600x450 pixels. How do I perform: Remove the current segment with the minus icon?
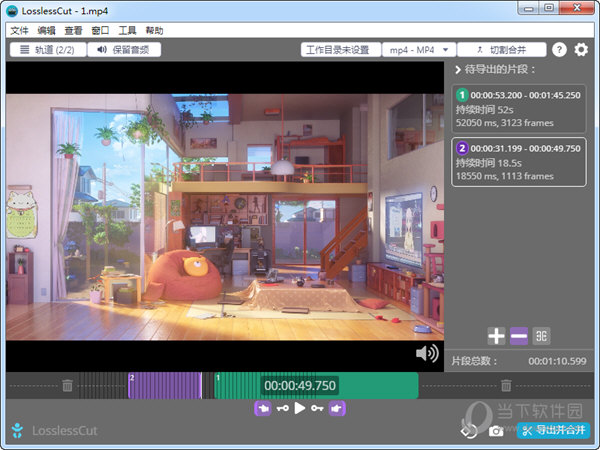[x=519, y=336]
